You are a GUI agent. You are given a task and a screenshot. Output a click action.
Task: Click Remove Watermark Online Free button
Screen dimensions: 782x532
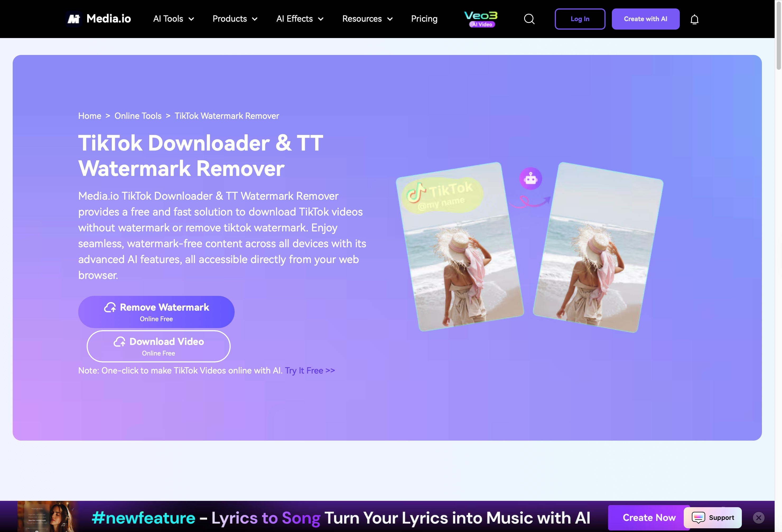coord(156,312)
